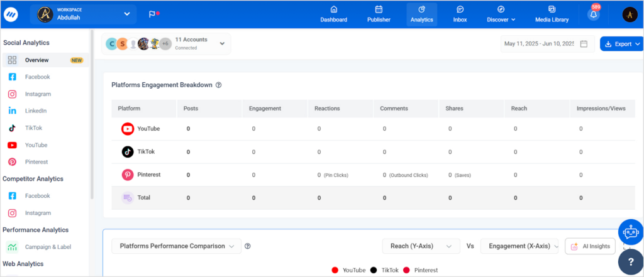Image resolution: width=644 pixels, height=277 pixels.
Task: Click the Pinterest icon in table row
Action: [128, 175]
